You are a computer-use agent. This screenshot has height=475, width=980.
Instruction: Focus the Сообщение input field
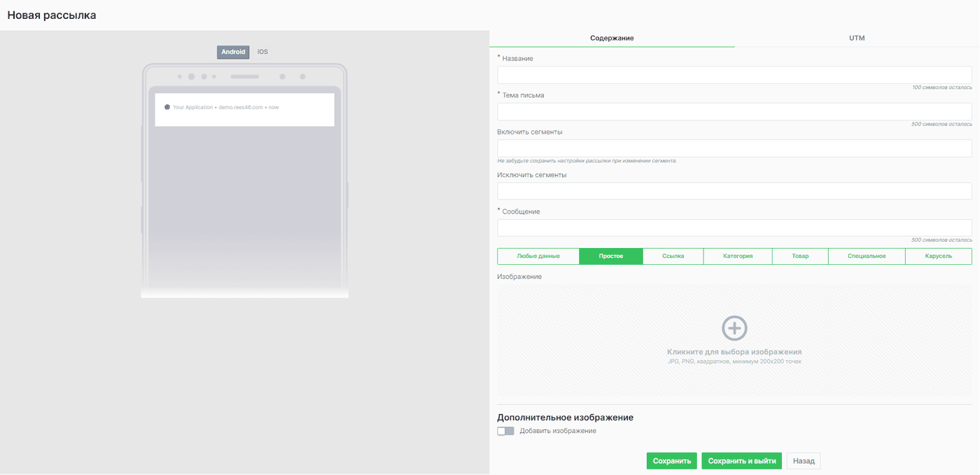(x=734, y=228)
